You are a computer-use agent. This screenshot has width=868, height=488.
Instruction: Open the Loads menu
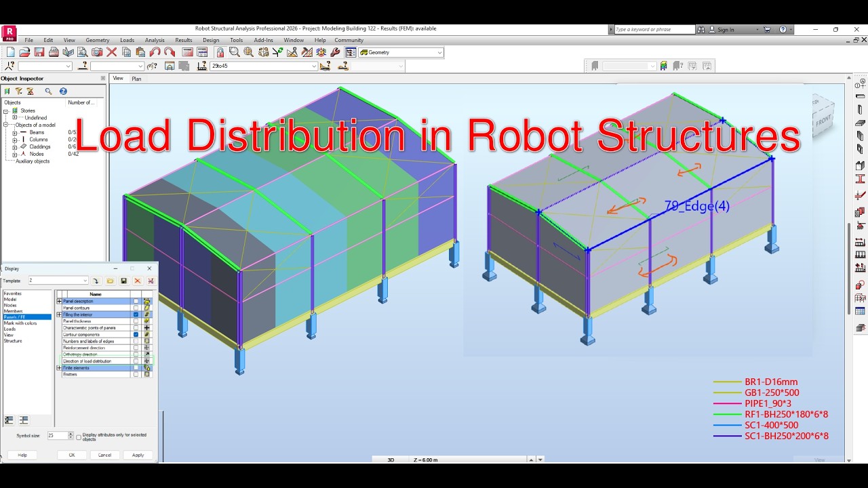127,40
